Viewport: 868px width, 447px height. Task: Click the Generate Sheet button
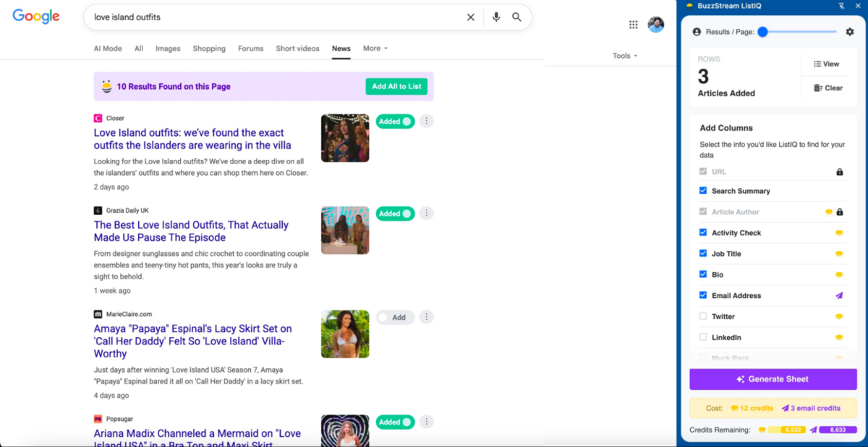773,379
